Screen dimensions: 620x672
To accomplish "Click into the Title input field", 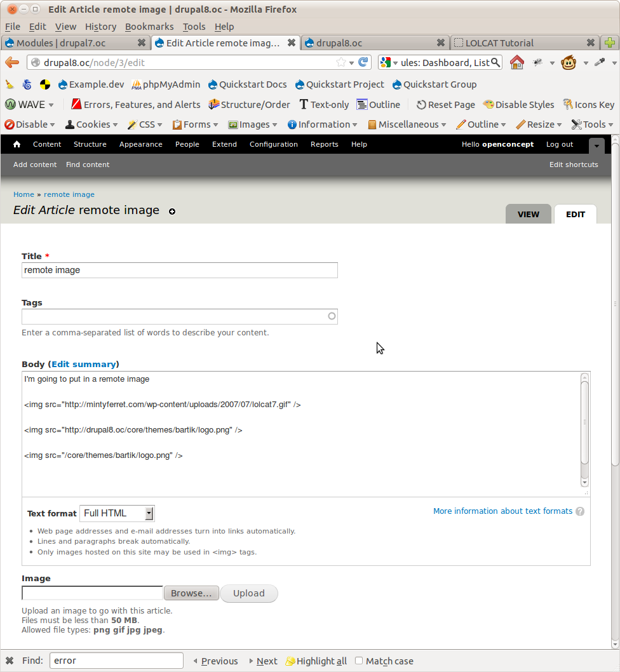I will pos(180,270).
